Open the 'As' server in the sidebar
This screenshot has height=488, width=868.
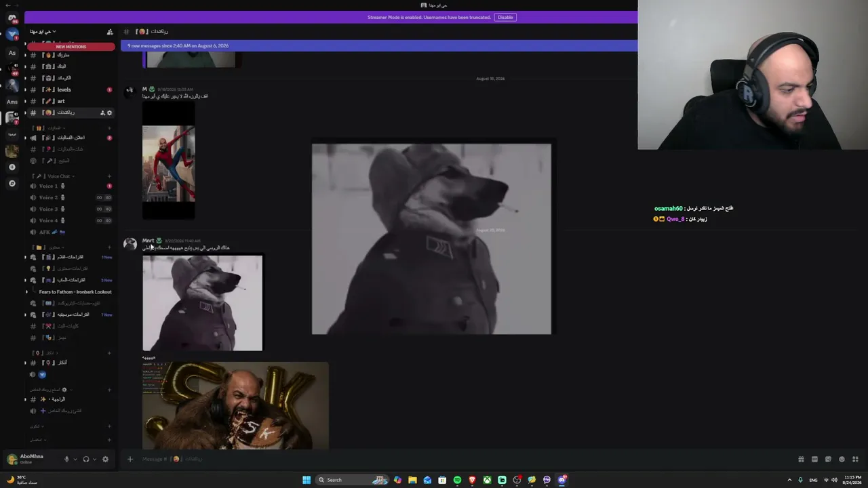tap(12, 53)
